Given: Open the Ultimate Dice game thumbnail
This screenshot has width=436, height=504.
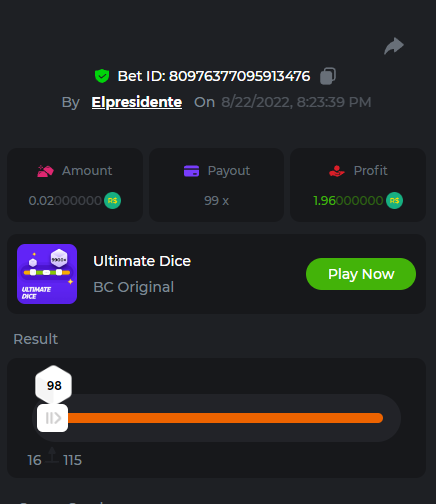Looking at the screenshot, I should [x=47, y=274].
